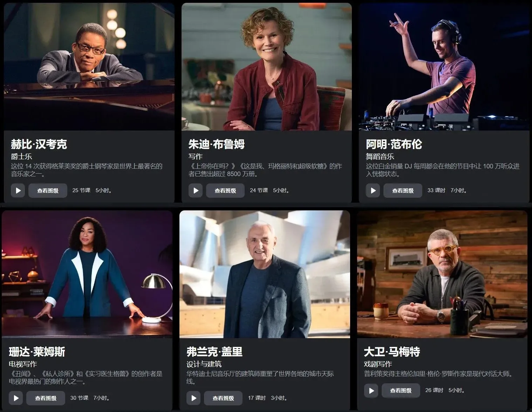Open 查看班级 for 朱迪·布鲁姆
The height and width of the screenshot is (412, 532).
click(x=225, y=190)
